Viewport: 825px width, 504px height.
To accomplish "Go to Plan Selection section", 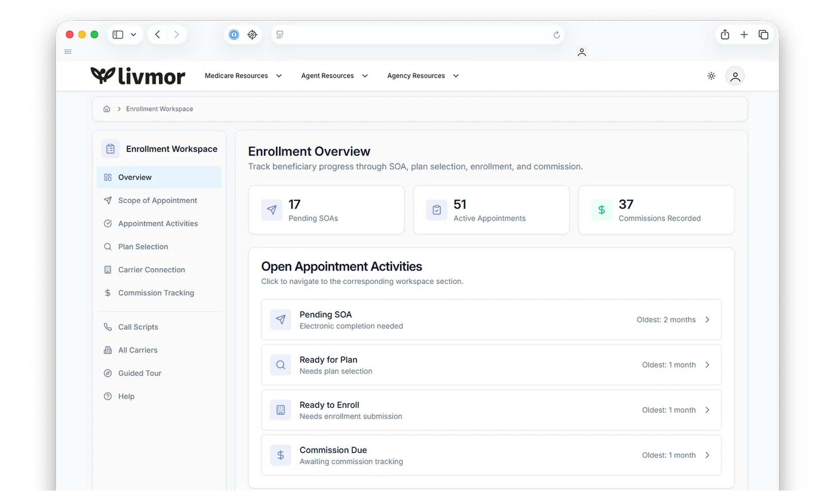I will [159, 247].
